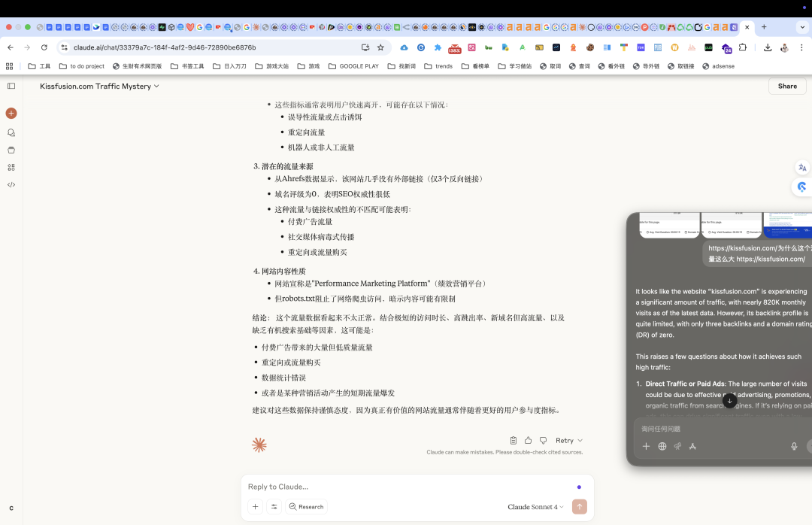812x525 pixels.
Task: Open the 导外链 bookmark
Action: point(647,66)
